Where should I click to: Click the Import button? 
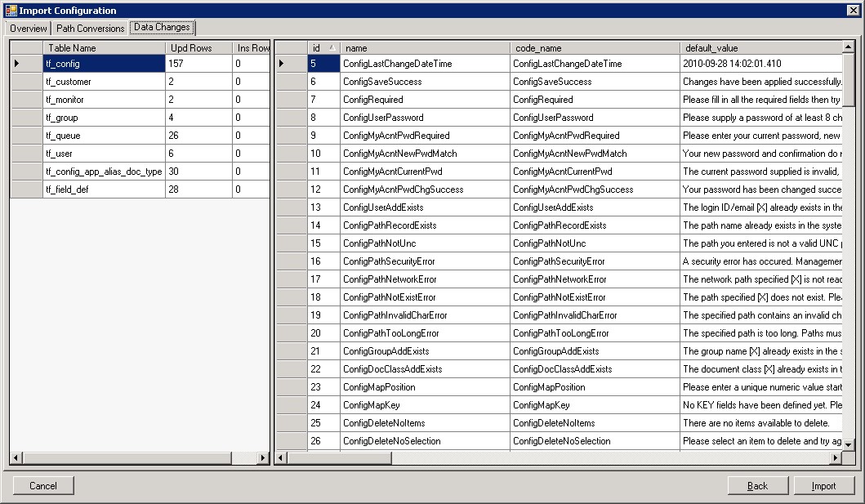[x=824, y=485]
